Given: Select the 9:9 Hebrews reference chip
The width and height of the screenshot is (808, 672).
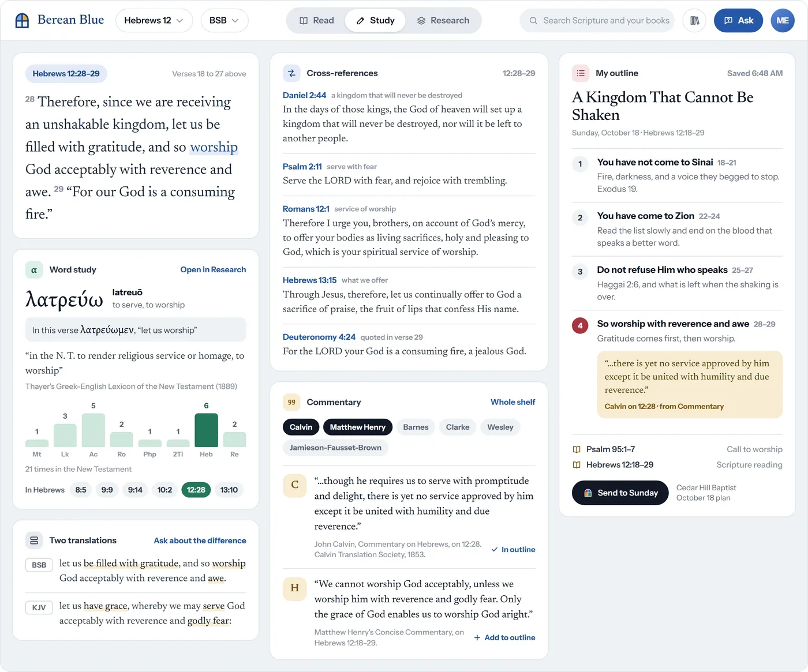Looking at the screenshot, I should coord(107,490).
